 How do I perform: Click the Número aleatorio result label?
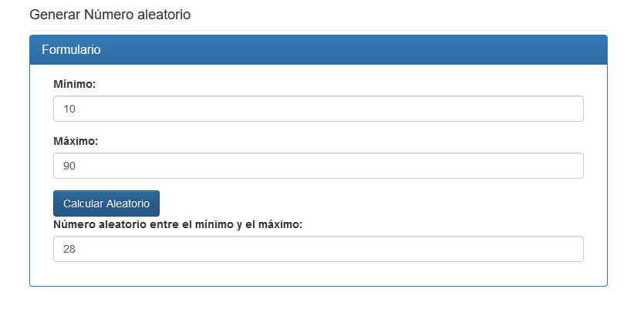pos(178,225)
